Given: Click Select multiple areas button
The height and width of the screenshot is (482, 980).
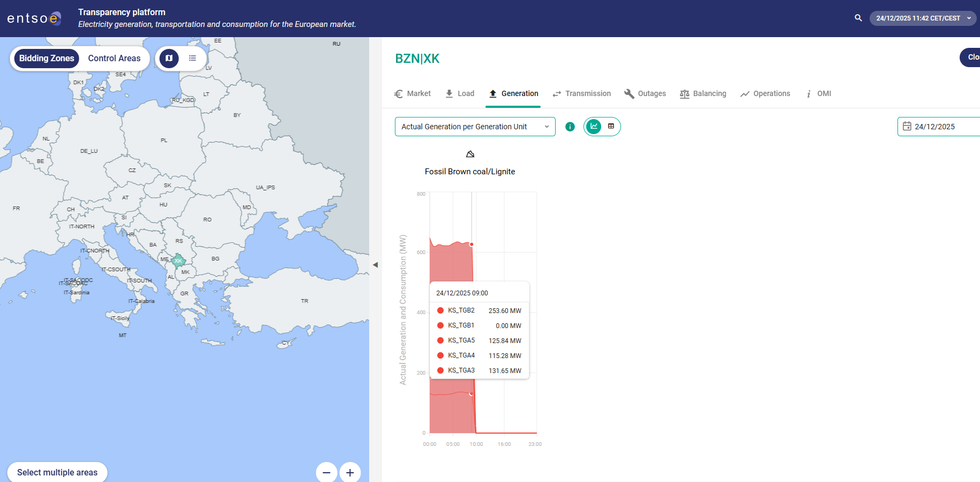Looking at the screenshot, I should (57, 472).
